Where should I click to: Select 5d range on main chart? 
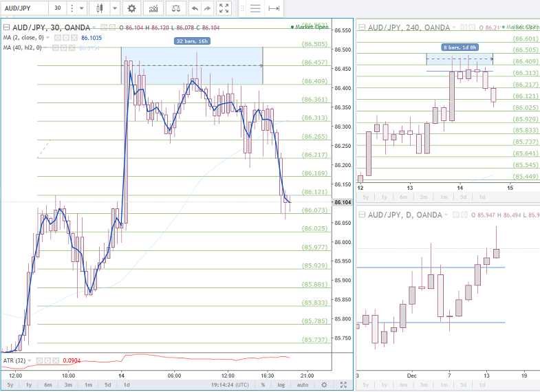(108, 384)
